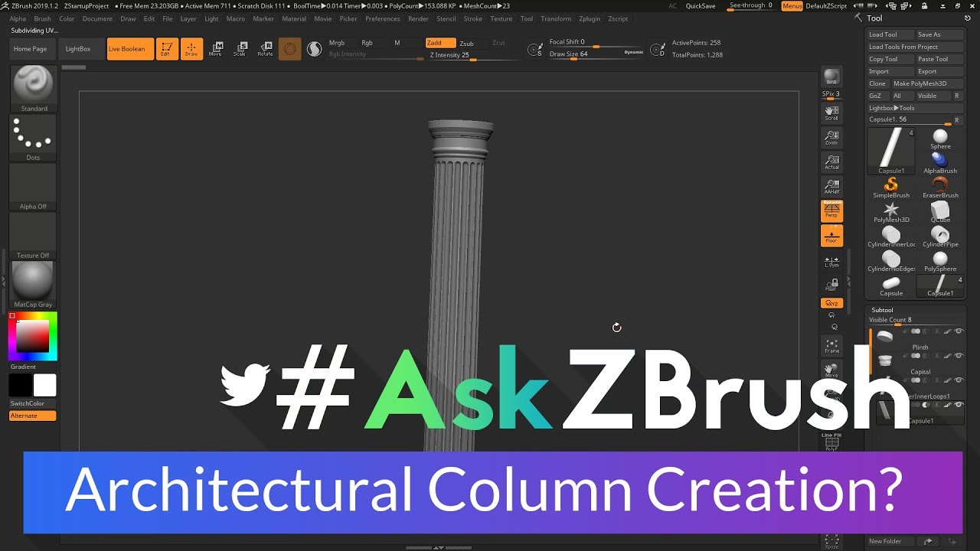Open the Render menu
The height and width of the screenshot is (551, 980).
tap(418, 18)
